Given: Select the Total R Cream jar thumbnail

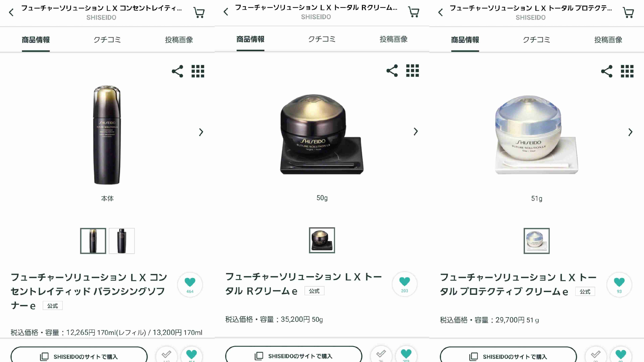Looking at the screenshot, I should pyautogui.click(x=322, y=240).
